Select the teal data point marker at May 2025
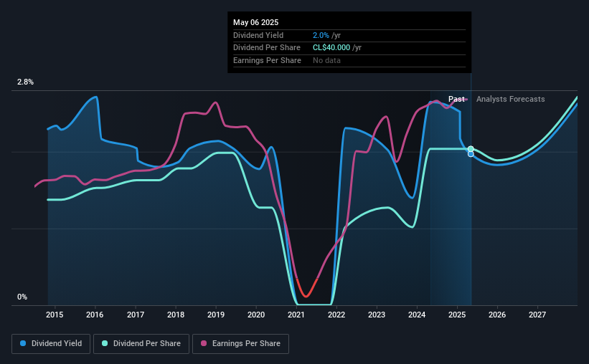This screenshot has width=589, height=364. tap(471, 149)
